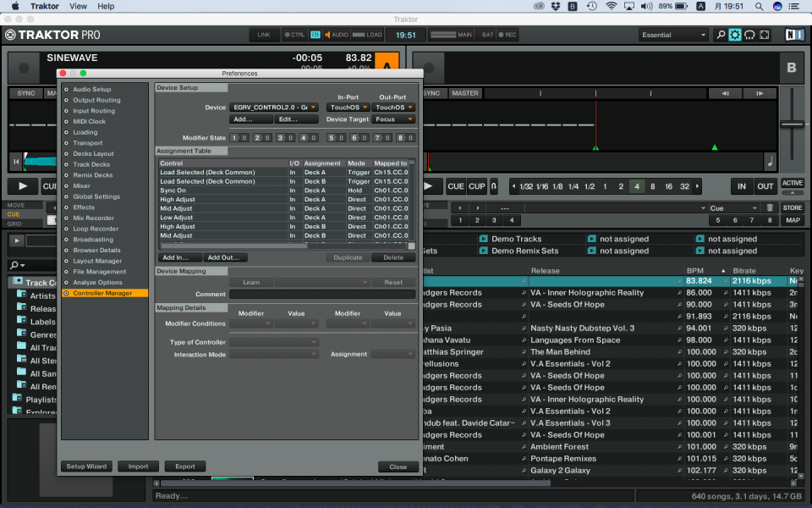Screen dimensions: 812x508
Task: Click the Track Collection icon in tree
Action: pyautogui.click(x=18, y=281)
